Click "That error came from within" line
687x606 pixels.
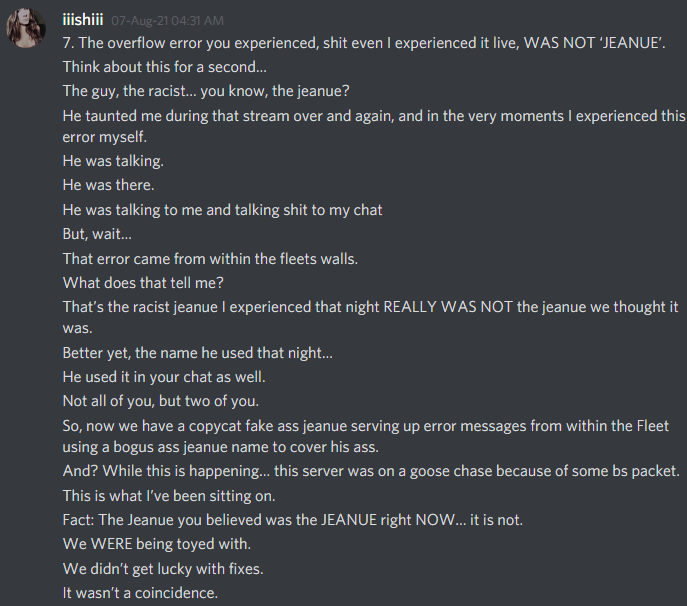point(210,259)
